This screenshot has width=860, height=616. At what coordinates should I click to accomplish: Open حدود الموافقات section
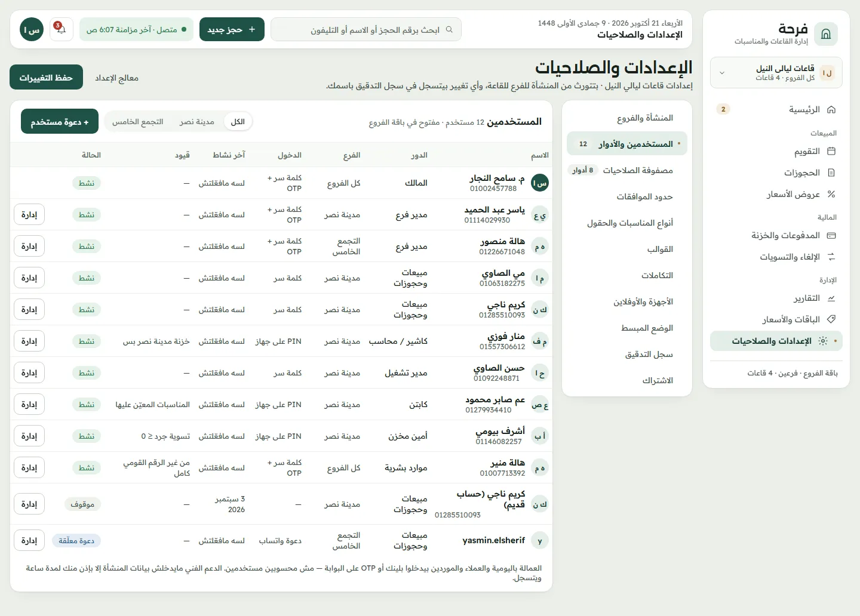[x=627, y=196]
